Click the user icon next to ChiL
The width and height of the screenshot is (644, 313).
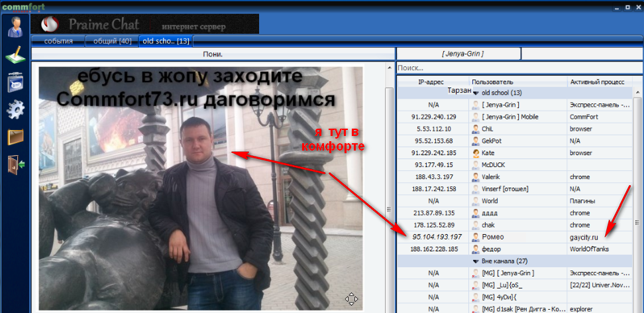(x=476, y=129)
